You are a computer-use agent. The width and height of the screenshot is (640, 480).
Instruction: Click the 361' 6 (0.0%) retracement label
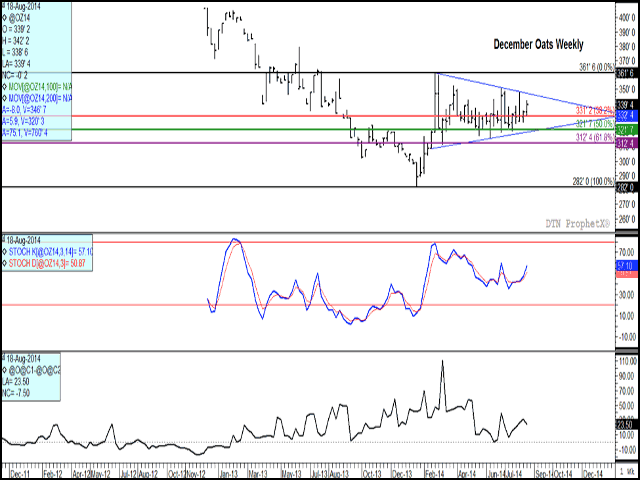[x=597, y=68]
